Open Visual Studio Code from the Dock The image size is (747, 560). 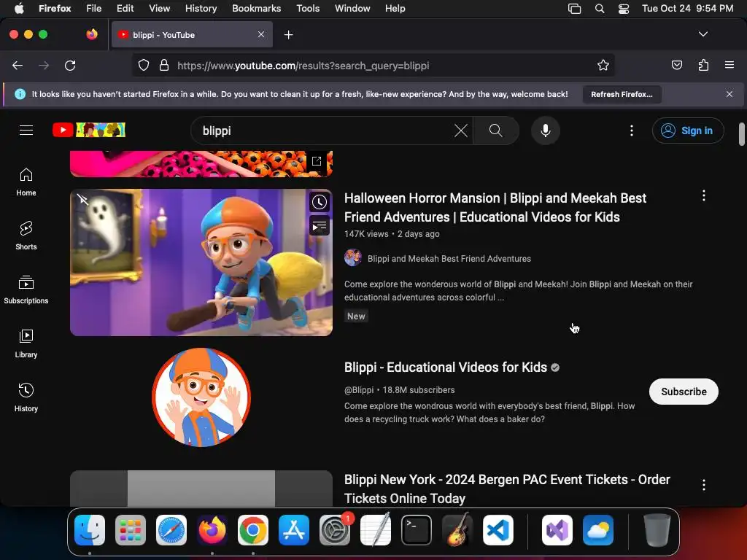tap(498, 530)
